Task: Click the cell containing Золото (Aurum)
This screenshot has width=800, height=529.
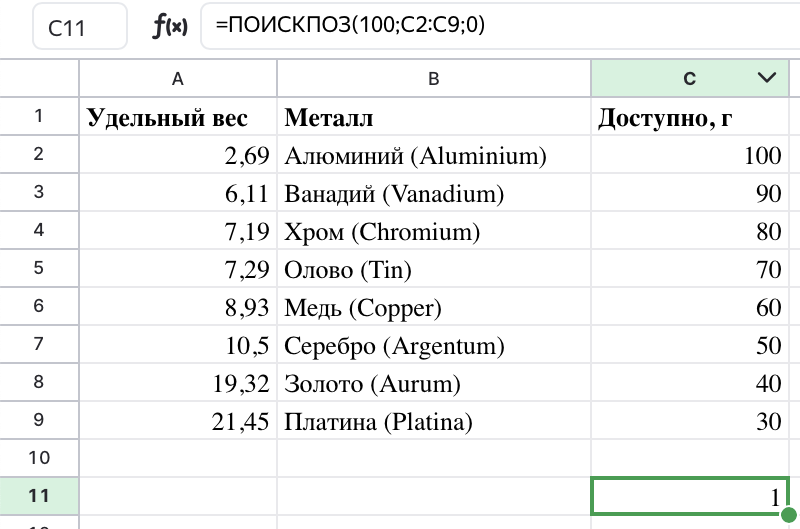Action: 434,383
